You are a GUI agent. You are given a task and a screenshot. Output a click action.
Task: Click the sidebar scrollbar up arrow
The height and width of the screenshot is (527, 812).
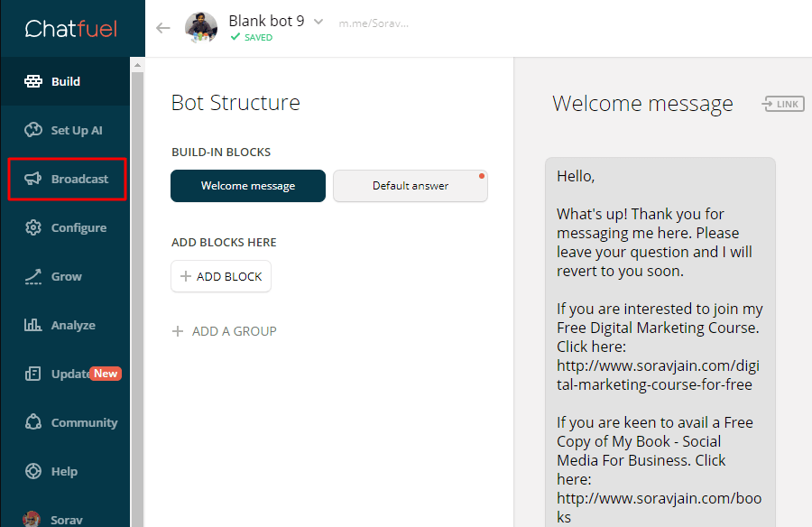pyautogui.click(x=137, y=65)
